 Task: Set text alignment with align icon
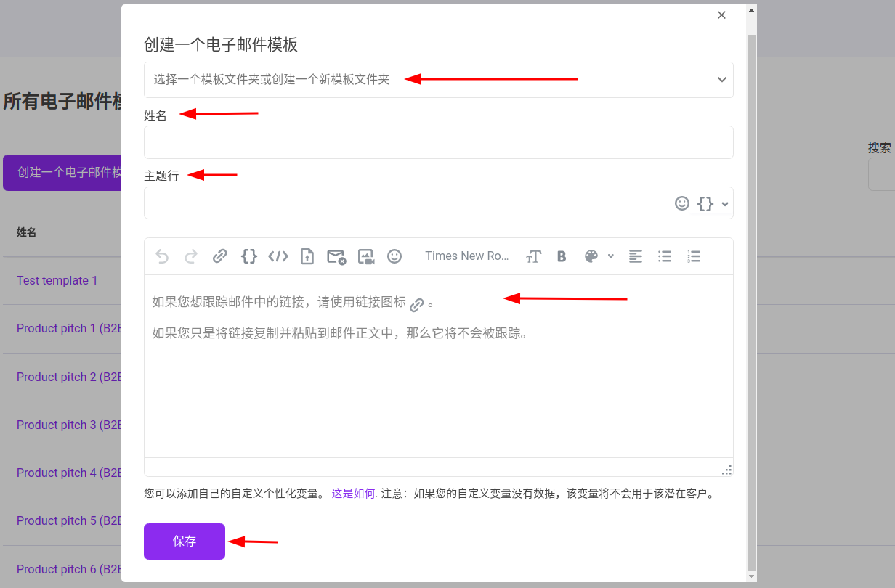(636, 256)
